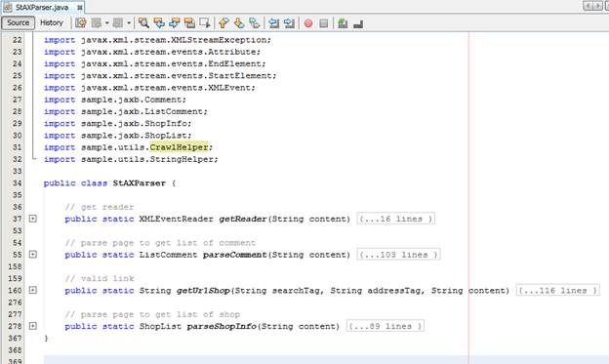609x364 pixels.
Task: Click Find Next Occurrence icon
Action: point(174,22)
